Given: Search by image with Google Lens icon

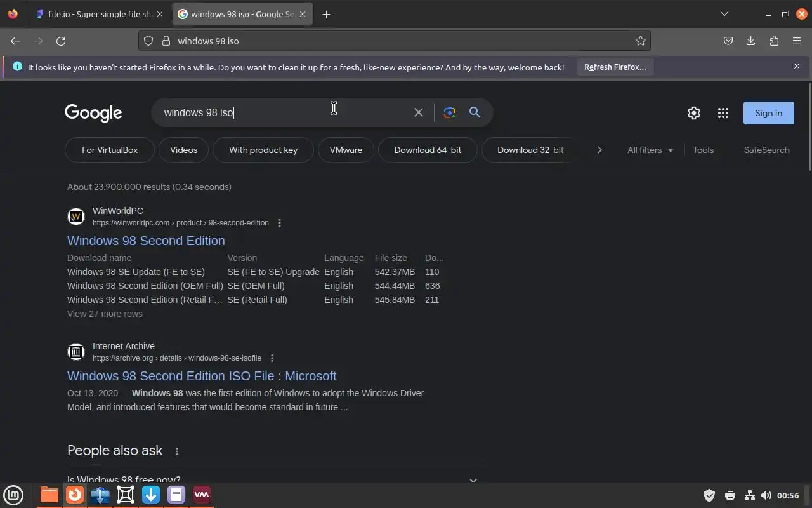Looking at the screenshot, I should click(x=450, y=112).
